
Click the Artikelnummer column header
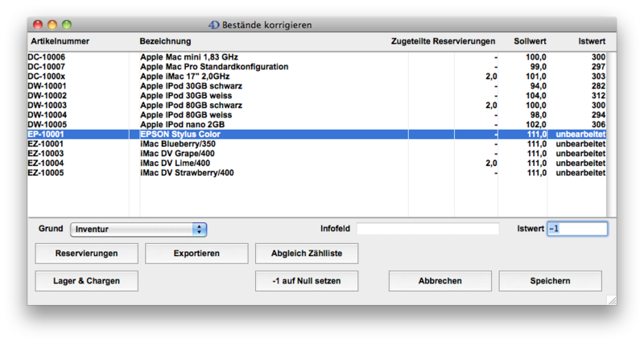click(x=60, y=40)
